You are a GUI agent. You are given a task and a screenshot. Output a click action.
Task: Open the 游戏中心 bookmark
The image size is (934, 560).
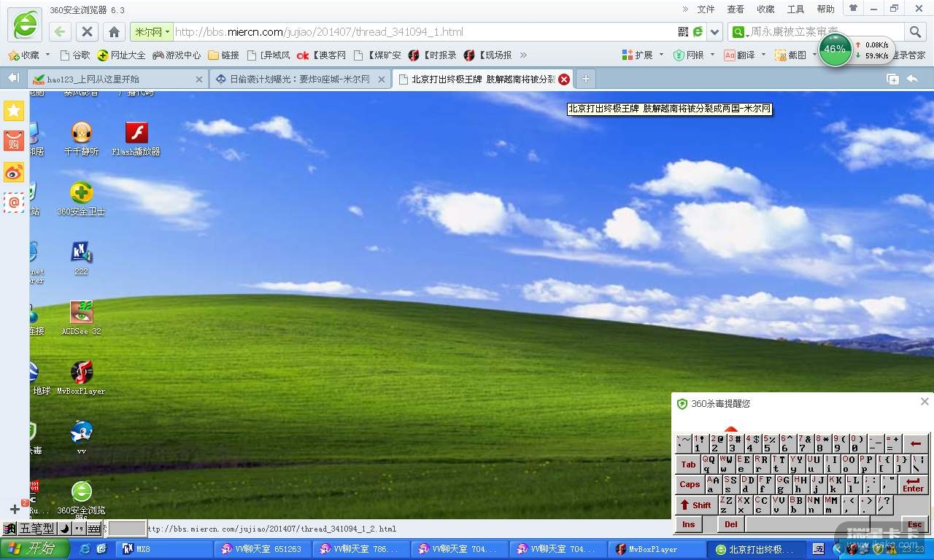tap(176, 55)
